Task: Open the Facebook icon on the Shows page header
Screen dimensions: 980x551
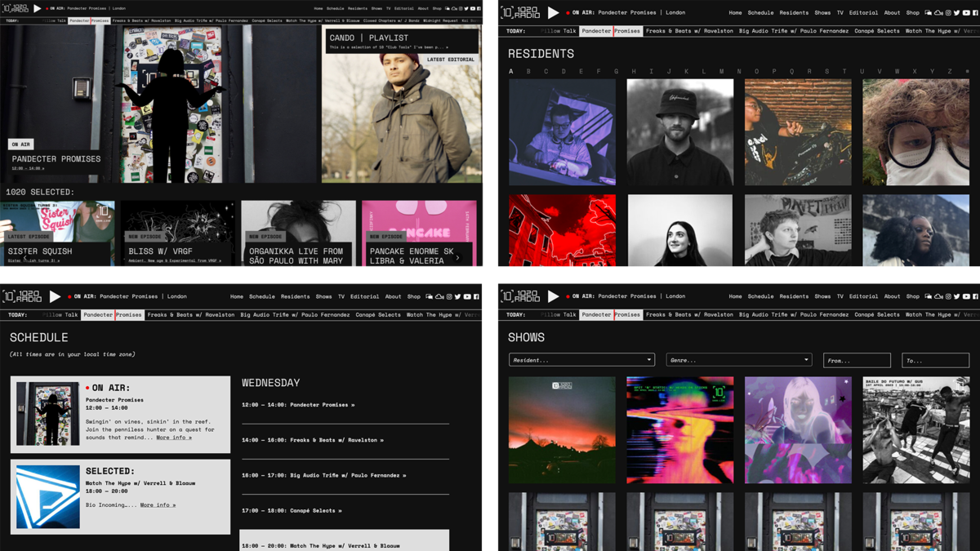Action: (x=976, y=296)
